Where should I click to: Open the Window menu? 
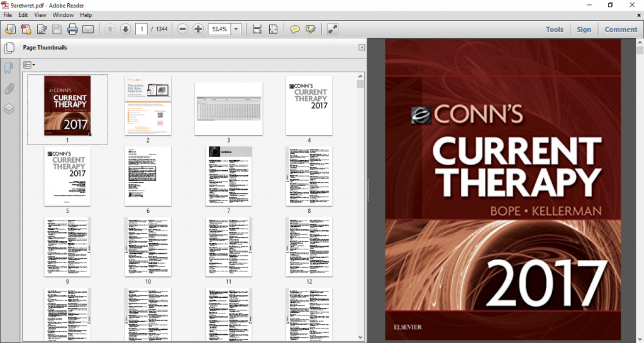tap(63, 15)
